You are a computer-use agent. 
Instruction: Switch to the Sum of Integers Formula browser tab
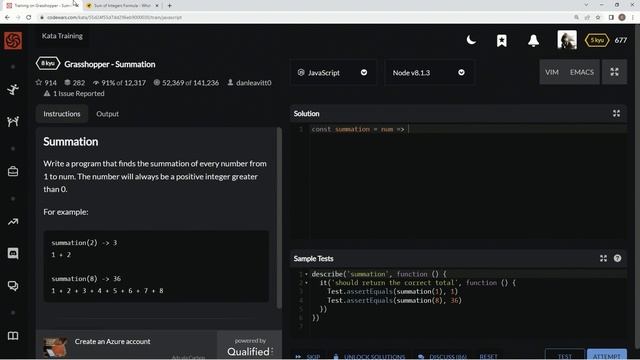[122, 6]
